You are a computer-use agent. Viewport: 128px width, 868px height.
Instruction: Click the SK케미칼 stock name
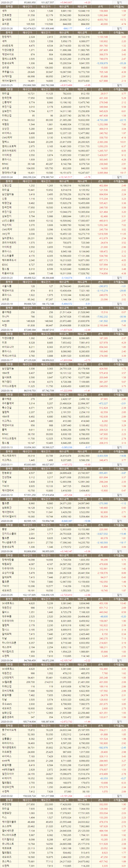click(7, 77)
